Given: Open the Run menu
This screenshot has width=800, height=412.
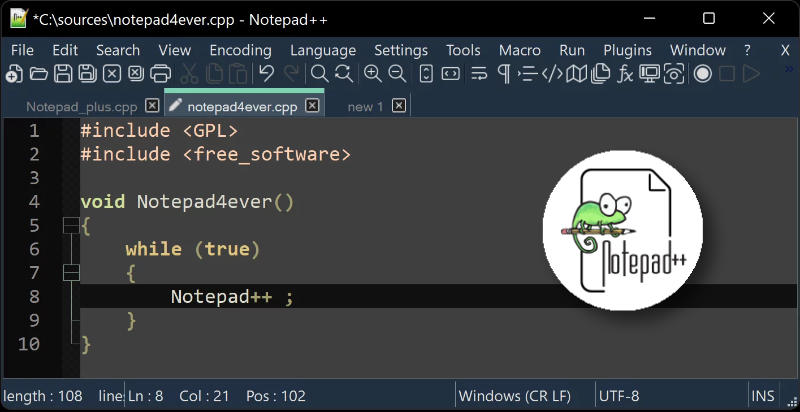Looking at the screenshot, I should pyautogui.click(x=572, y=50).
